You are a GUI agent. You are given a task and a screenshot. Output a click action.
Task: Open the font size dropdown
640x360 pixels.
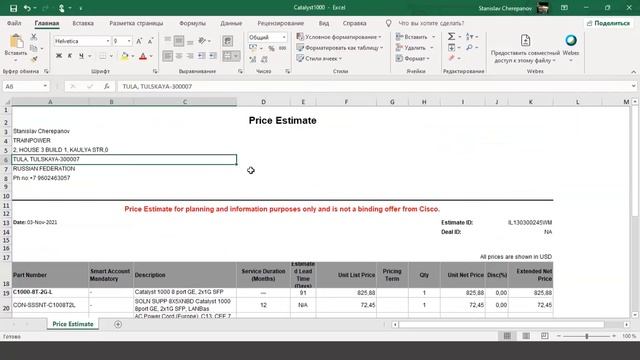[129, 41]
